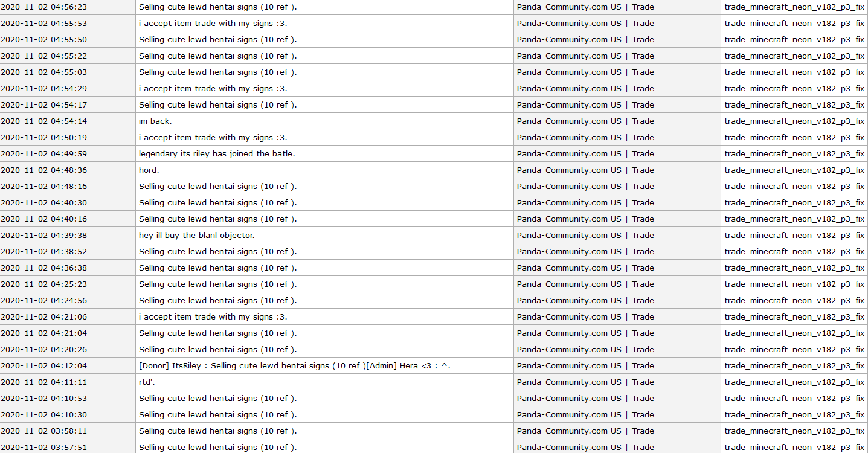Viewport: 868px width, 453px height.
Task: Select timestamp 2020-11-02 04:10:30
Action: [x=43, y=414]
